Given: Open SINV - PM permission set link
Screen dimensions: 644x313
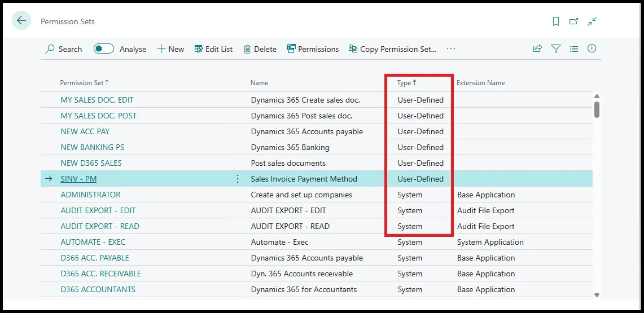Looking at the screenshot, I should [x=78, y=179].
